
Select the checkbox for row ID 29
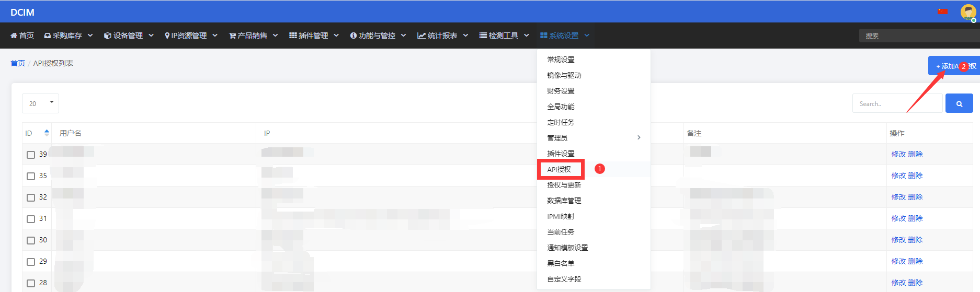click(x=31, y=262)
